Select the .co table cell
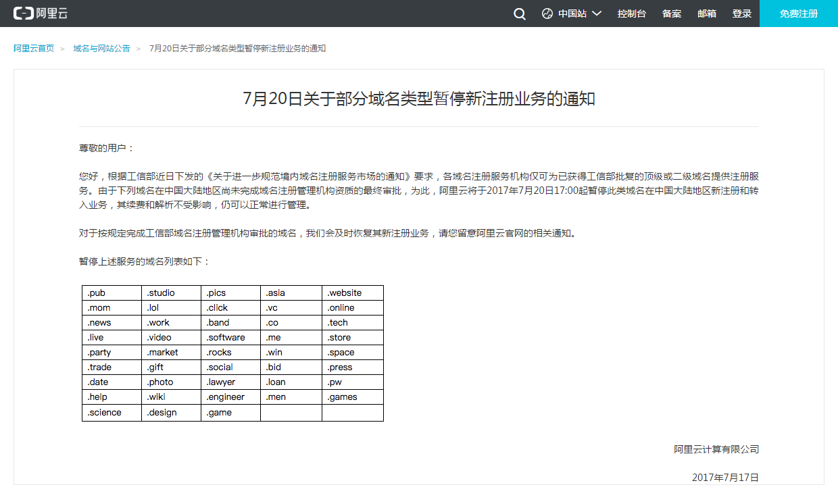Viewport: 838px width, 504px height. (x=291, y=323)
